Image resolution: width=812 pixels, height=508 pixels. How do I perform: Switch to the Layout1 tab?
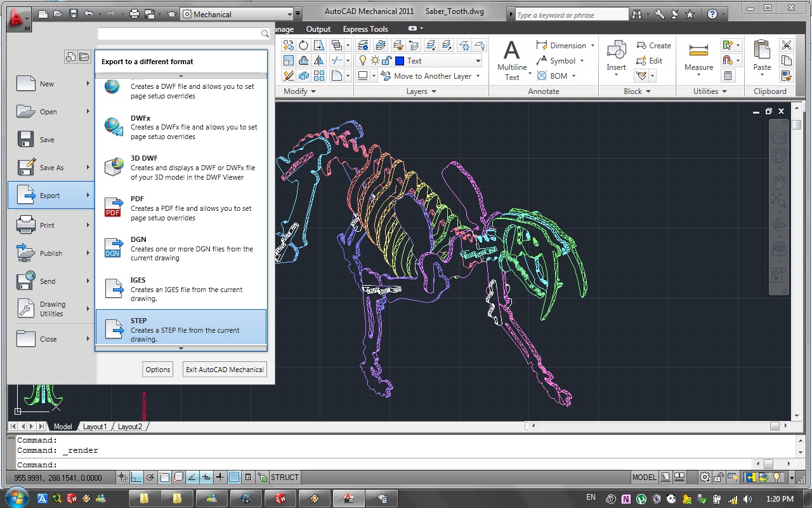tap(95, 427)
